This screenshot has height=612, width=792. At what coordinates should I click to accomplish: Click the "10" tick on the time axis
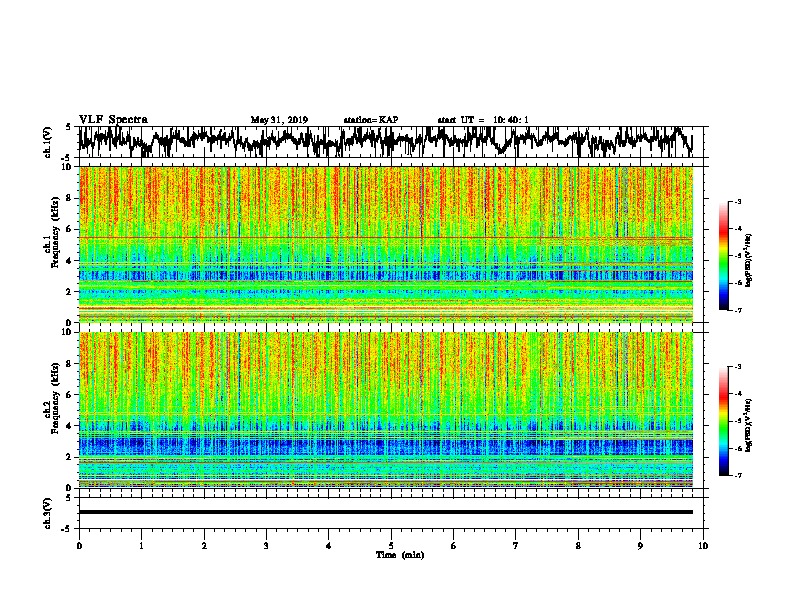coord(703,545)
